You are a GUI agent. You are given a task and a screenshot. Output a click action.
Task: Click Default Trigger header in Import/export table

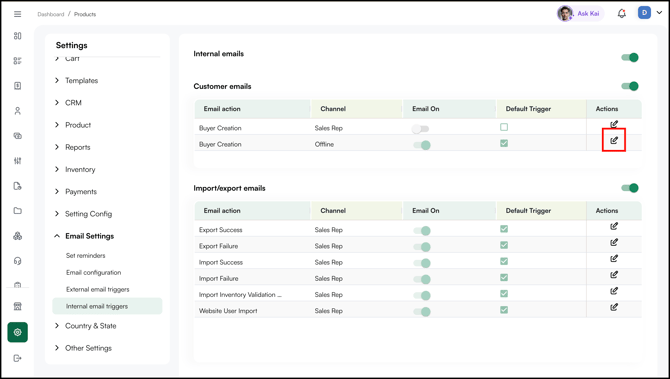528,211
